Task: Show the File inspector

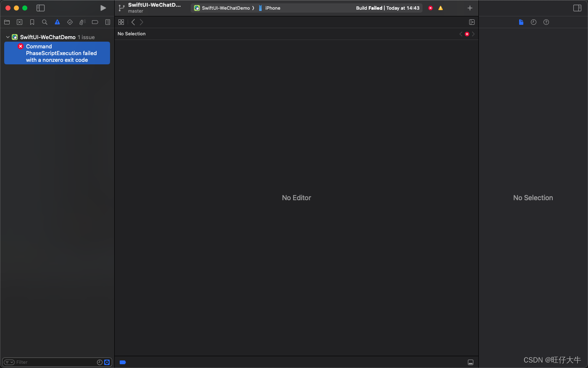Action: [521, 22]
